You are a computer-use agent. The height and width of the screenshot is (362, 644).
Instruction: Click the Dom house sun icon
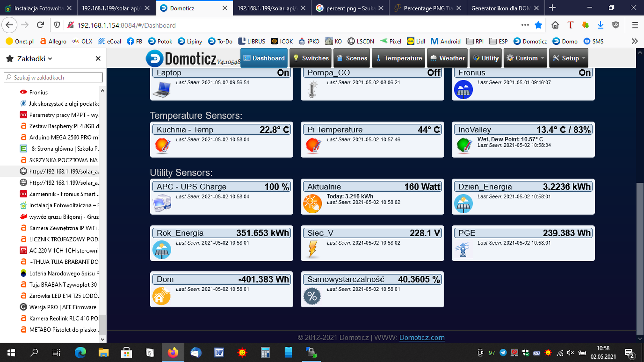(x=162, y=296)
